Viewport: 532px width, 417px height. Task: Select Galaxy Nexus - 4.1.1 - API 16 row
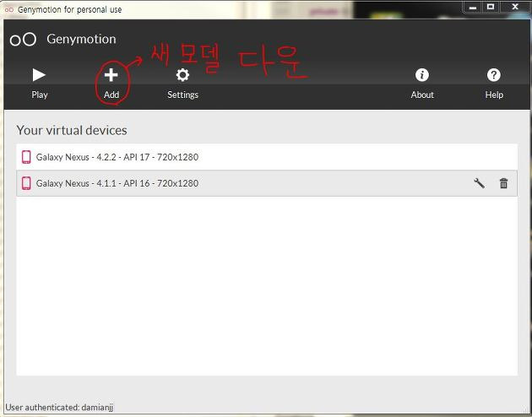point(267,183)
